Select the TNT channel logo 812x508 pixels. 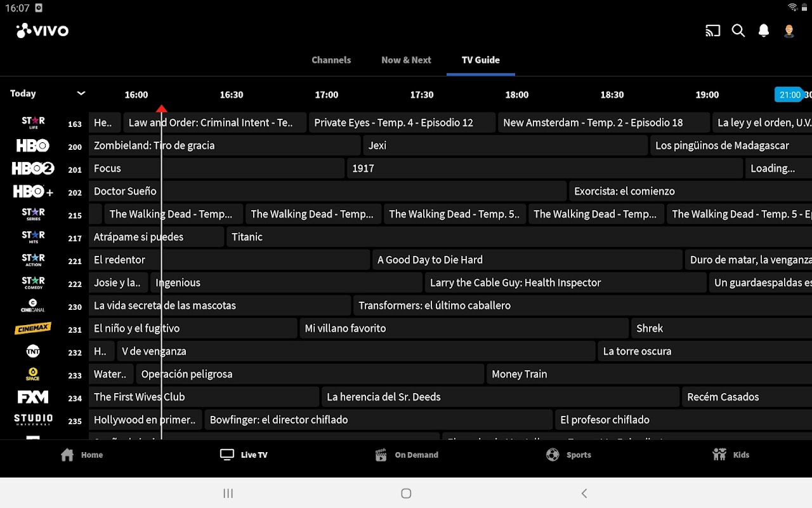(x=33, y=351)
